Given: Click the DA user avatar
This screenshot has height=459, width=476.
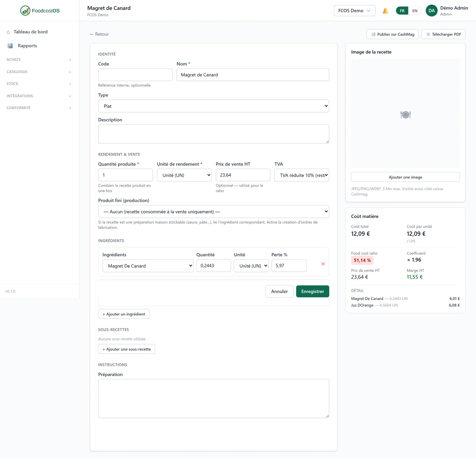Looking at the screenshot, I should [x=431, y=11].
